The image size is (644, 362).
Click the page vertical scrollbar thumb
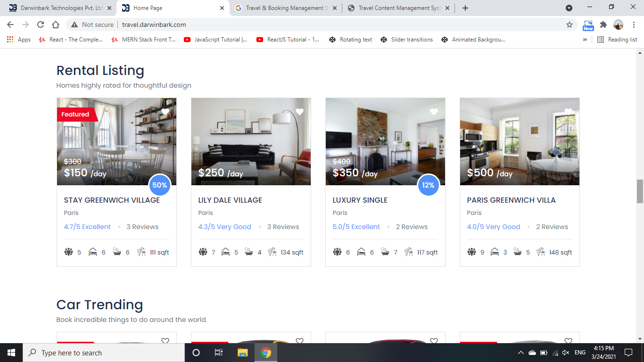pos(640,191)
